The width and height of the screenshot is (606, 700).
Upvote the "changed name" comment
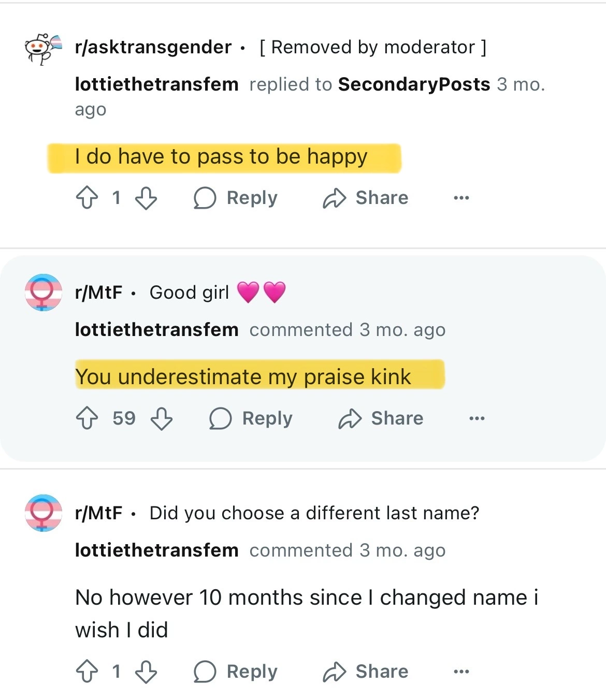pyautogui.click(x=87, y=672)
